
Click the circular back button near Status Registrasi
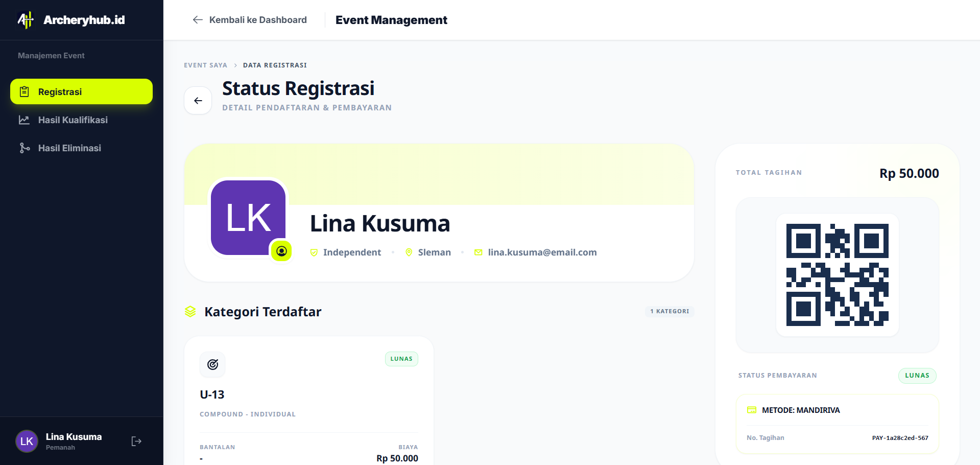click(198, 100)
